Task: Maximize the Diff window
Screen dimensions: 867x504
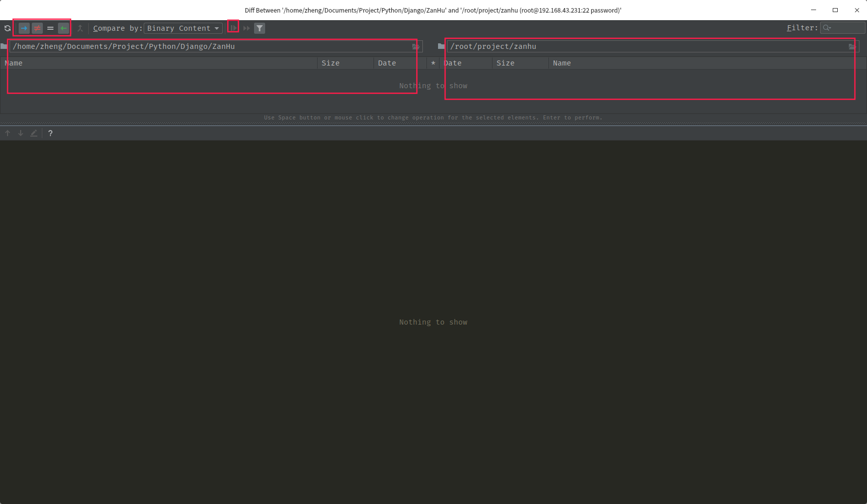Action: [835, 10]
